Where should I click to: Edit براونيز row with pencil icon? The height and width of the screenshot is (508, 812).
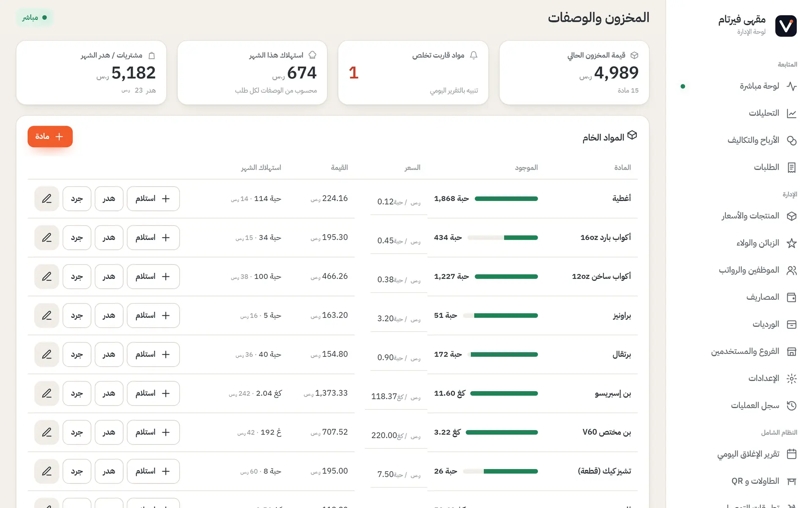click(47, 315)
